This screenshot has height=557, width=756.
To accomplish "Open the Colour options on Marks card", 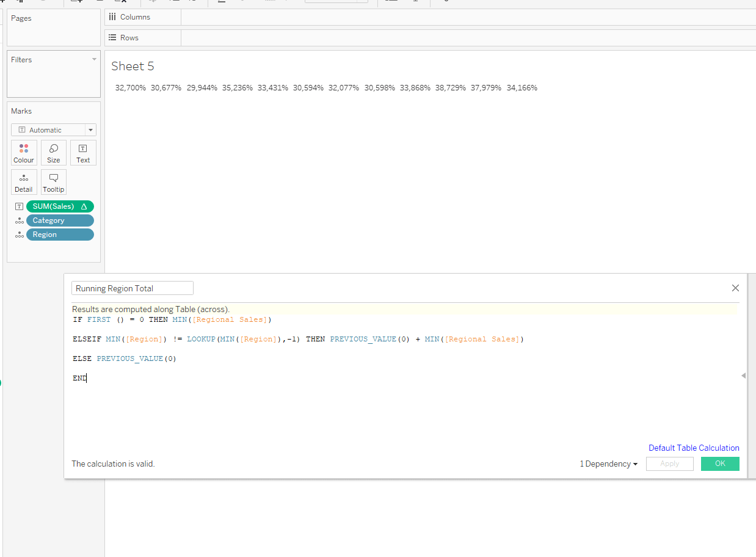I will (x=24, y=153).
